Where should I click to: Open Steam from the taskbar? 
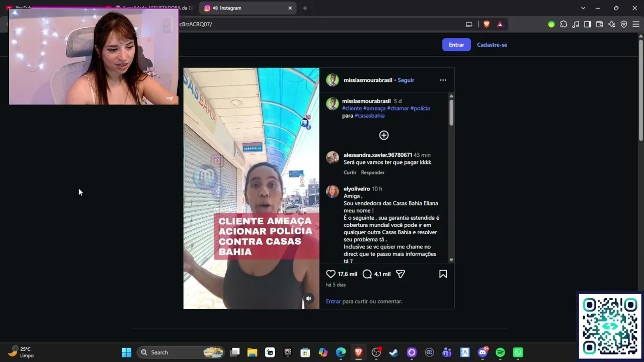(x=393, y=352)
